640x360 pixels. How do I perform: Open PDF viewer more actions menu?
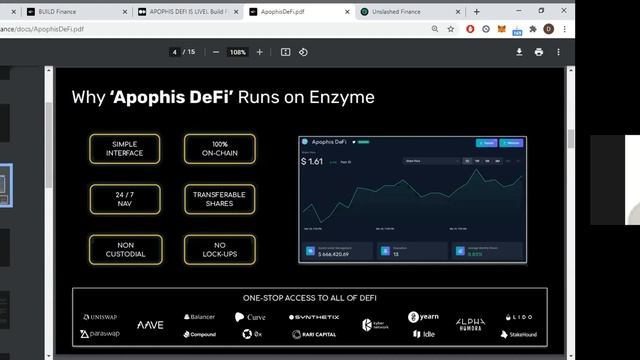pos(558,52)
